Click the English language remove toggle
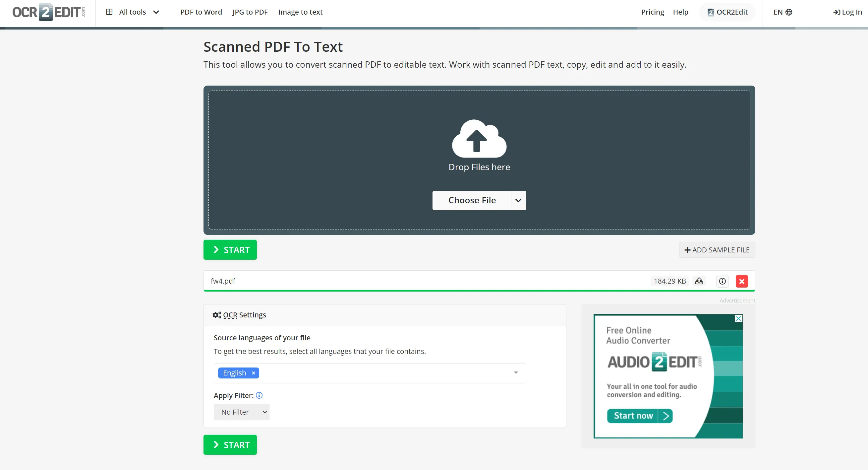The image size is (868, 470). [x=254, y=373]
